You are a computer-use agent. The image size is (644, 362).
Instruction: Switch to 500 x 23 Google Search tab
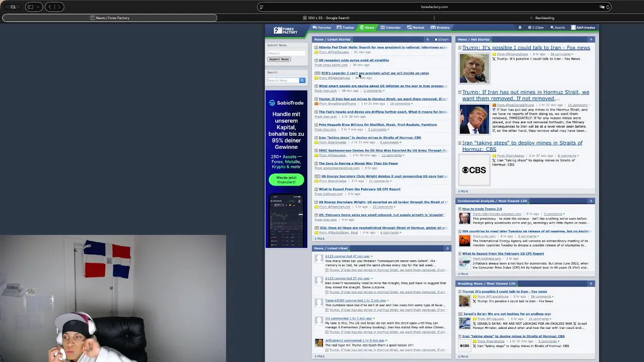[x=326, y=18]
